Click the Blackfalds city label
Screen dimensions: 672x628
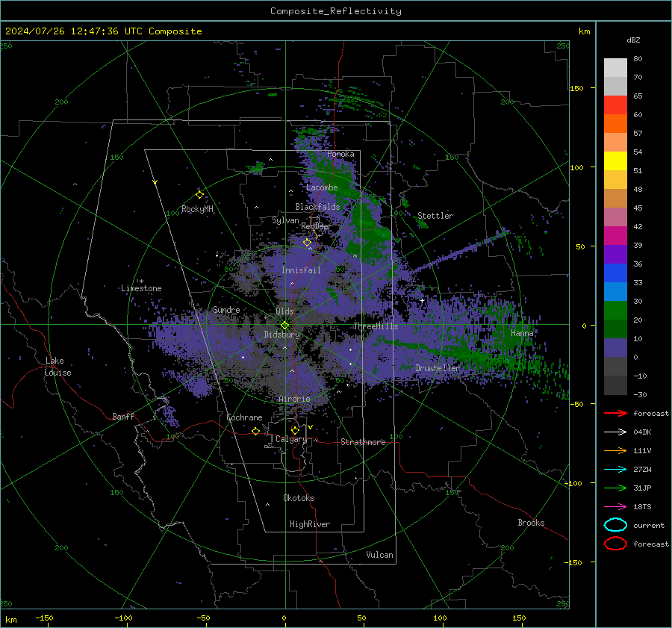pyautogui.click(x=317, y=207)
